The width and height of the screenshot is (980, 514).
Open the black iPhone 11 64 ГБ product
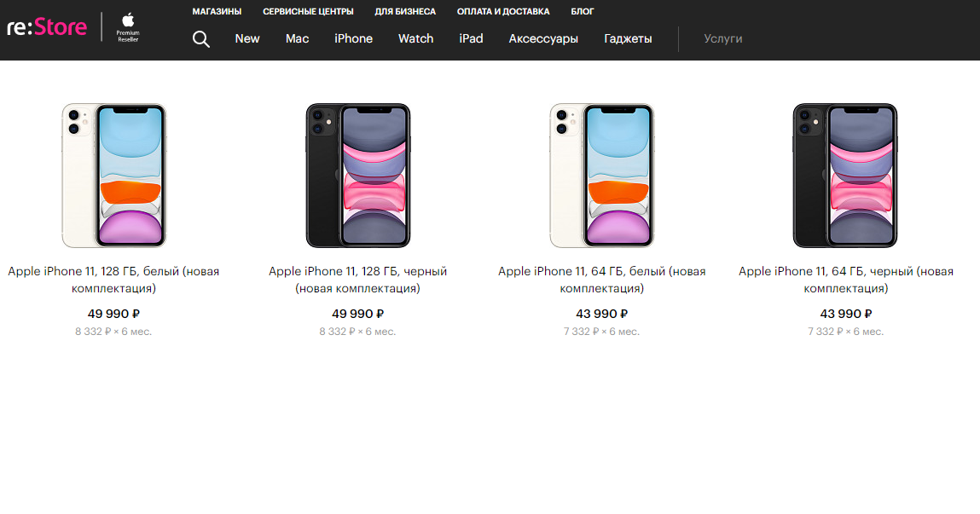[x=845, y=280]
